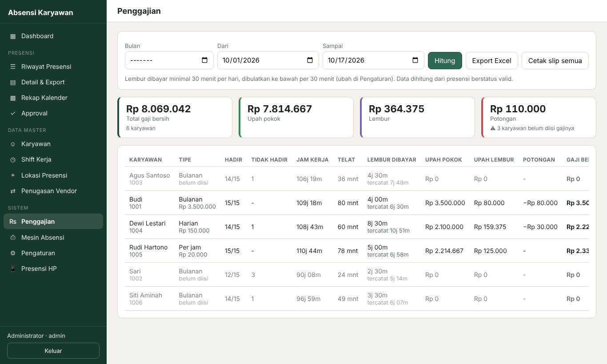This screenshot has width=607, height=364.
Task: Open the Riwayat Presensi menu item
Action: pyautogui.click(x=53, y=67)
